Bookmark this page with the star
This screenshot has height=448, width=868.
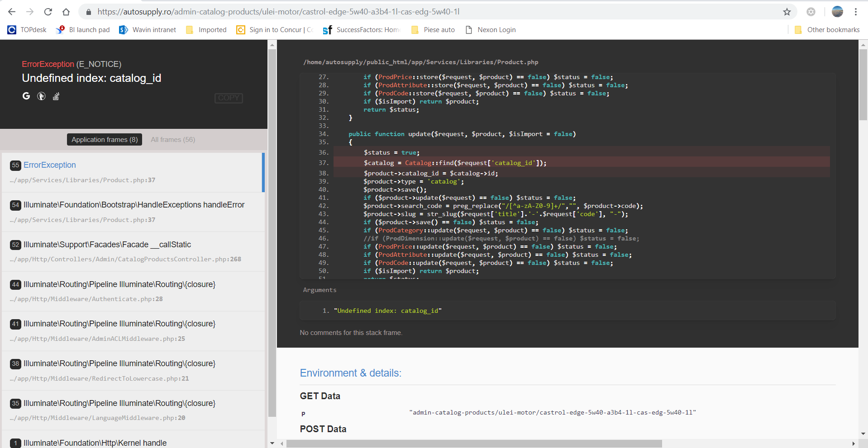[787, 12]
